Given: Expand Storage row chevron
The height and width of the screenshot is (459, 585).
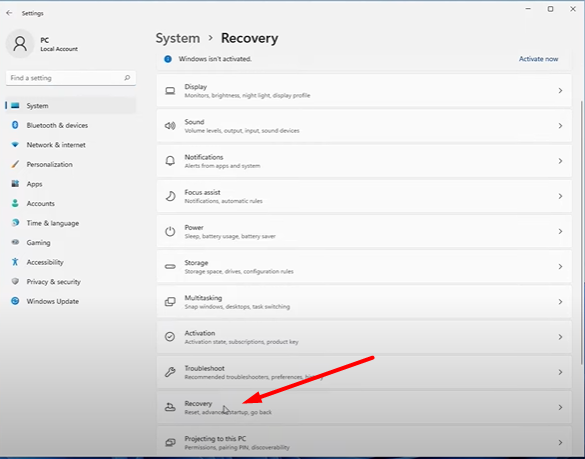Looking at the screenshot, I should (560, 266).
